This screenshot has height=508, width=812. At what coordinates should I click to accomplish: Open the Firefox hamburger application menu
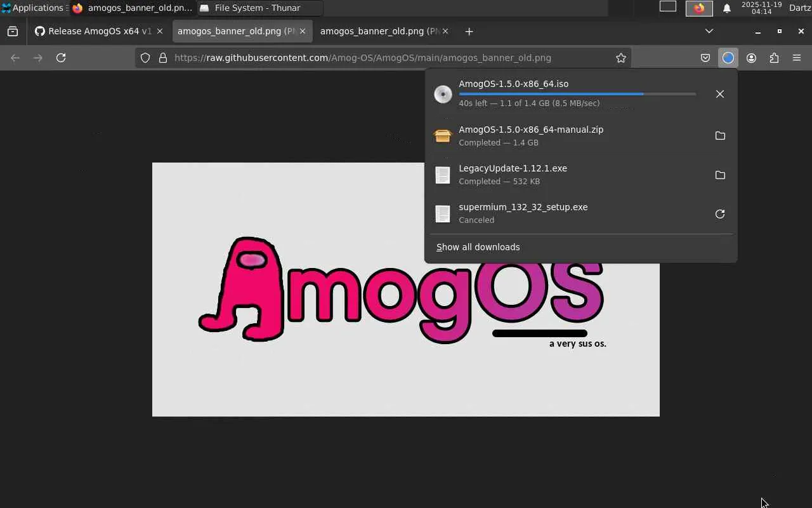tap(797, 58)
